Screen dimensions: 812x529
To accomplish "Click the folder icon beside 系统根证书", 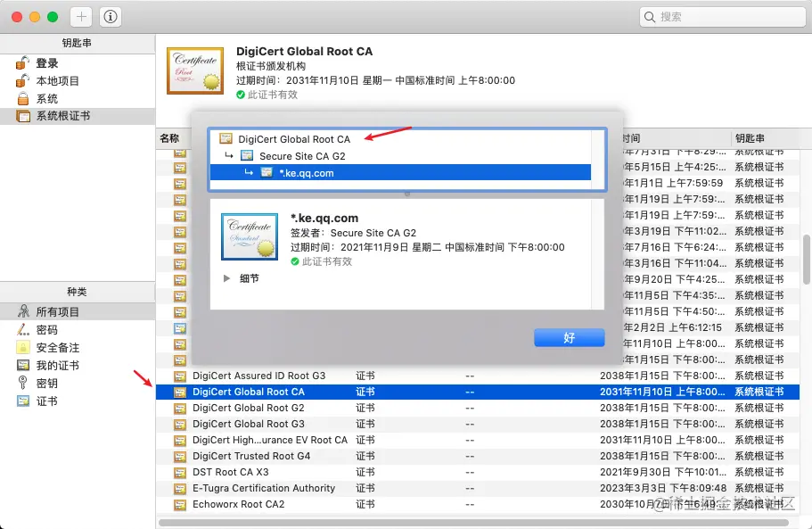I will [x=23, y=116].
